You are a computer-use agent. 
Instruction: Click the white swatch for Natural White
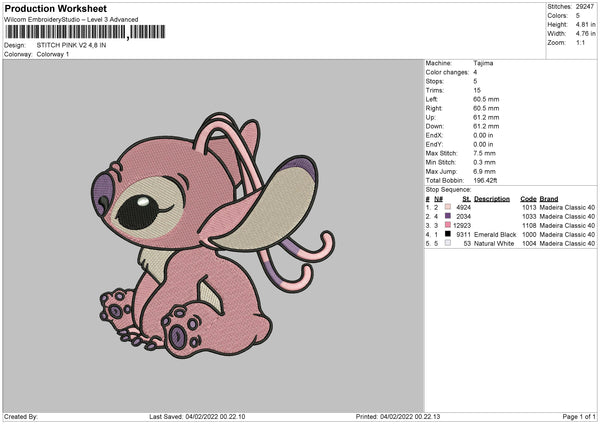(448, 243)
